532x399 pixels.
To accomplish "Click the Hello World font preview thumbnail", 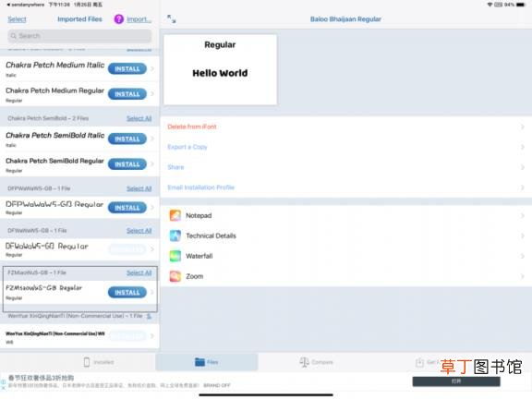I will tap(220, 69).
